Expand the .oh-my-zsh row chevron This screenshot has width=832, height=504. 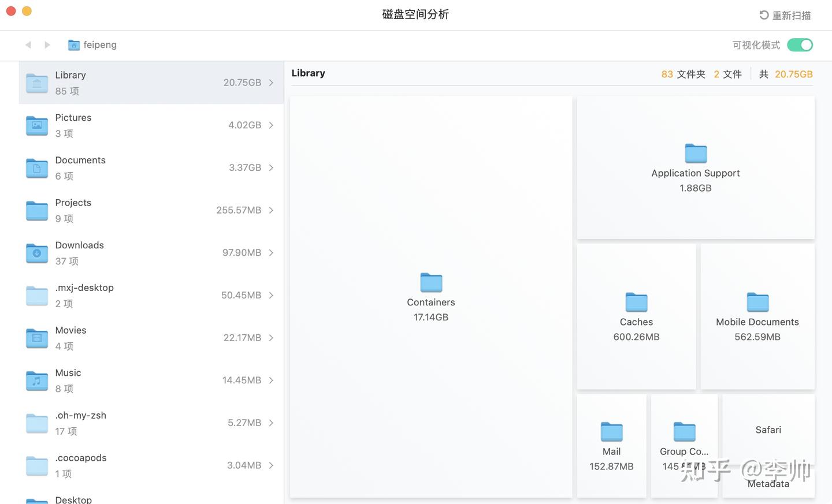pos(271,423)
